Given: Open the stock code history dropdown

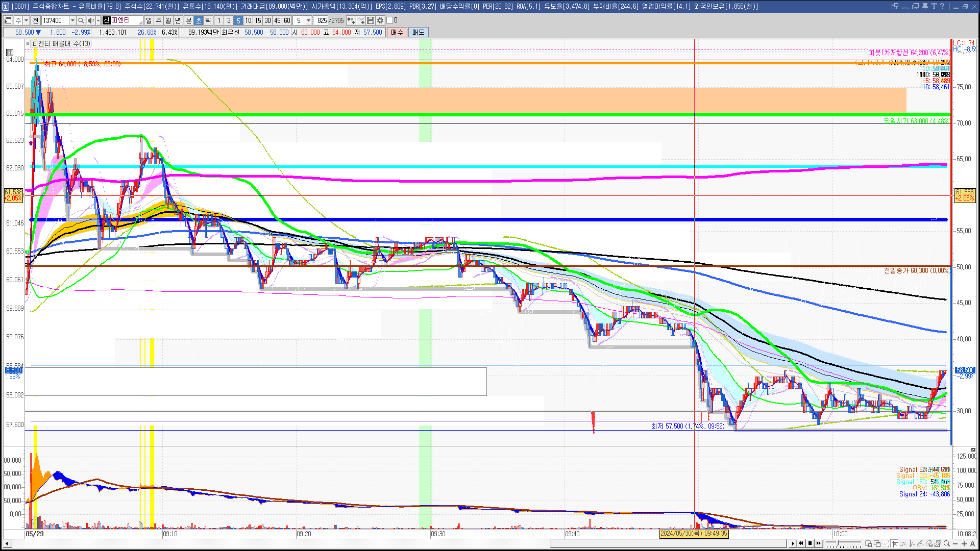Looking at the screenshot, I should tap(72, 20).
